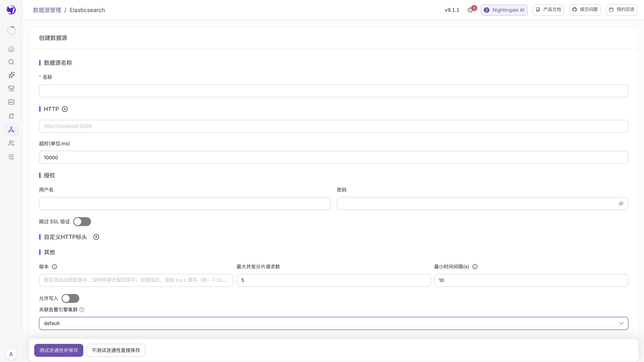Open the search sidebar icon
Screen dimensions: 644x362
click(x=11, y=62)
